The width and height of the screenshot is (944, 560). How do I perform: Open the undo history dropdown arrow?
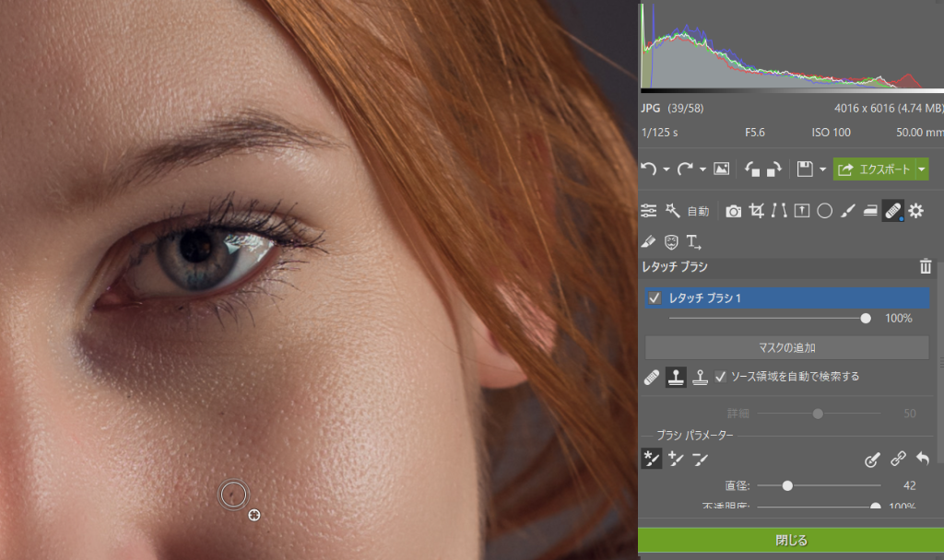[667, 169]
